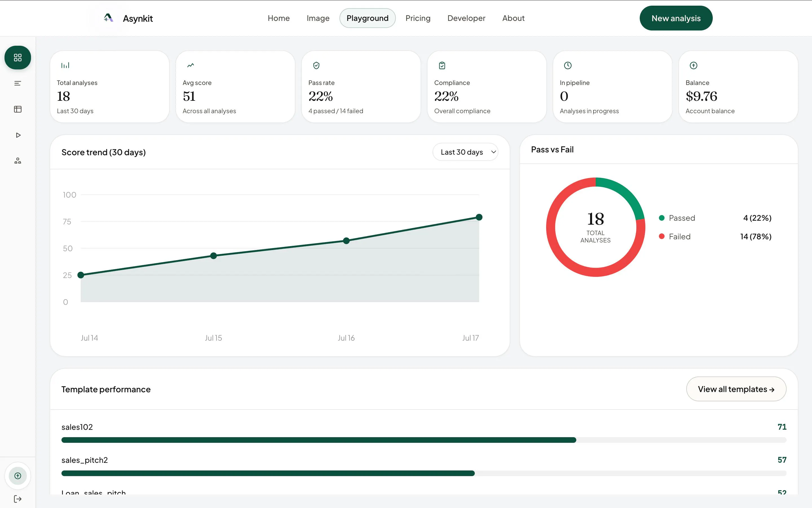Click the donut chart center showing 18
Image resolution: width=812 pixels, height=508 pixels.
pos(595,219)
